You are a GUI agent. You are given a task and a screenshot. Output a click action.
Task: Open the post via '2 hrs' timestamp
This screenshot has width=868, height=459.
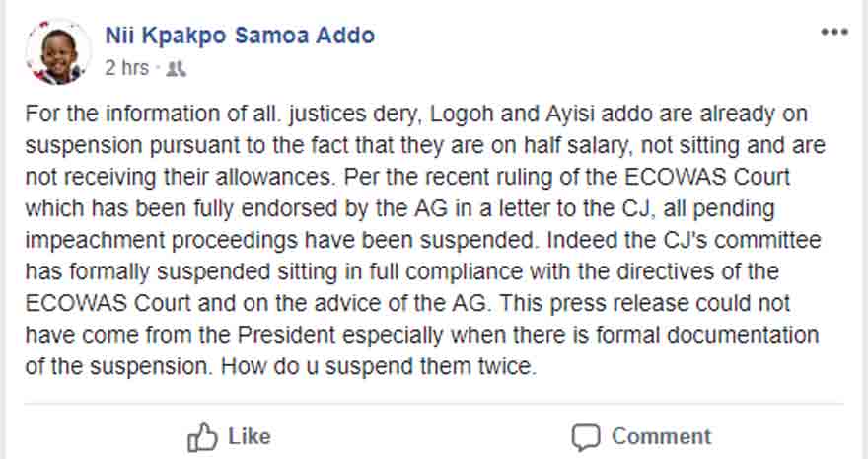pyautogui.click(x=127, y=69)
